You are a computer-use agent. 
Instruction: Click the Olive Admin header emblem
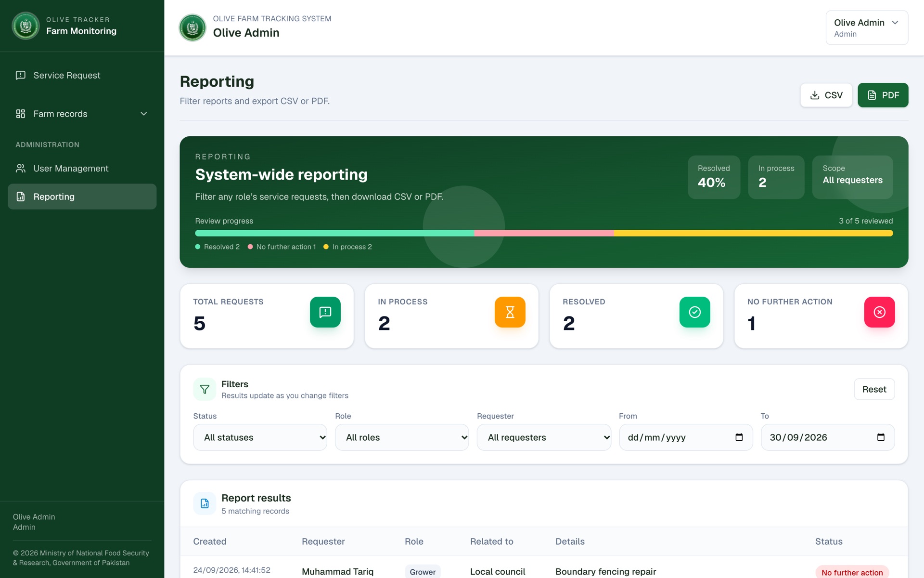click(192, 27)
